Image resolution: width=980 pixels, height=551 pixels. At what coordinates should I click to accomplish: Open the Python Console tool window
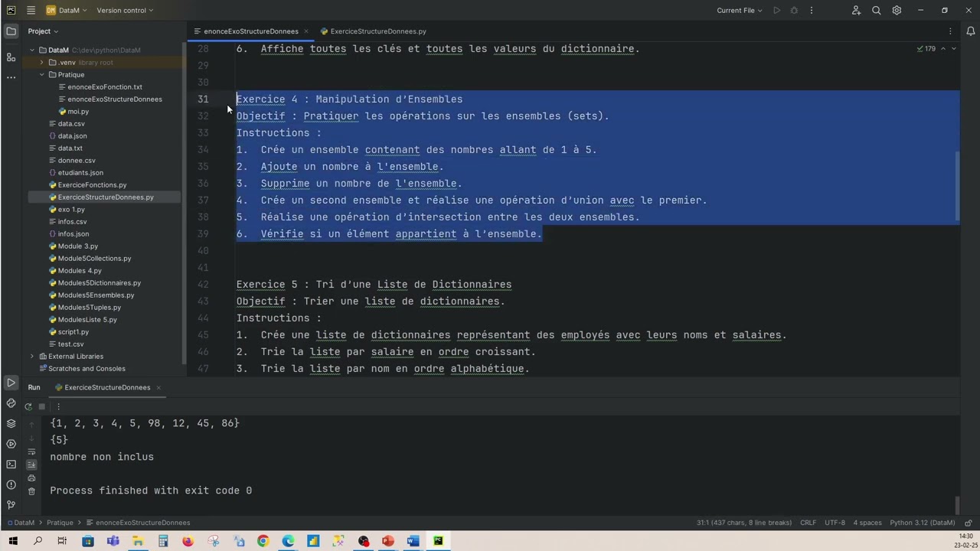tap(11, 403)
